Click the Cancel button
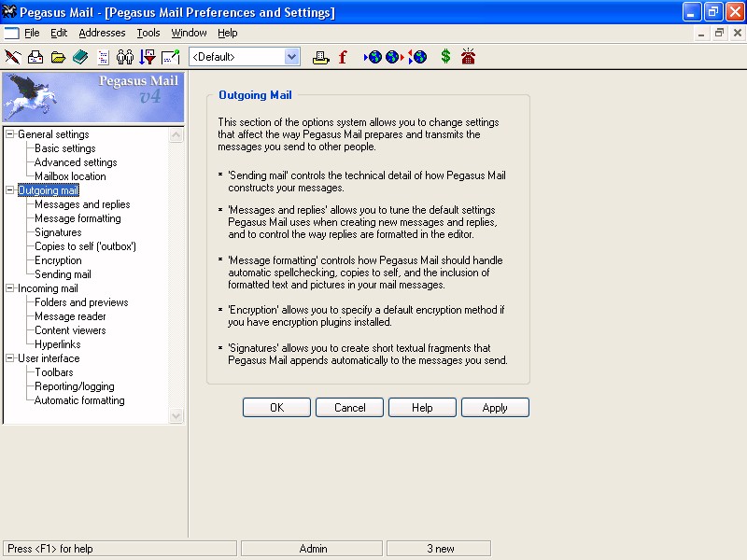 pyautogui.click(x=349, y=408)
